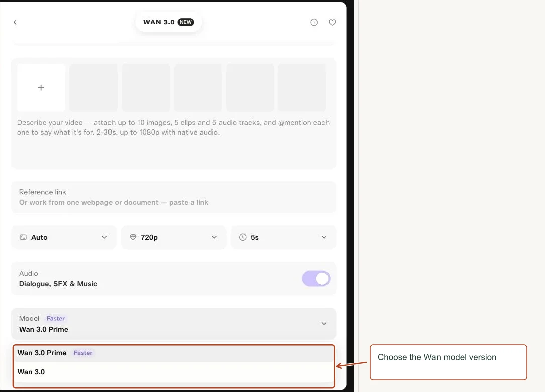Screen dimensions: 545x392
Task: Click the chevron in the Model field
Action: [x=324, y=324]
